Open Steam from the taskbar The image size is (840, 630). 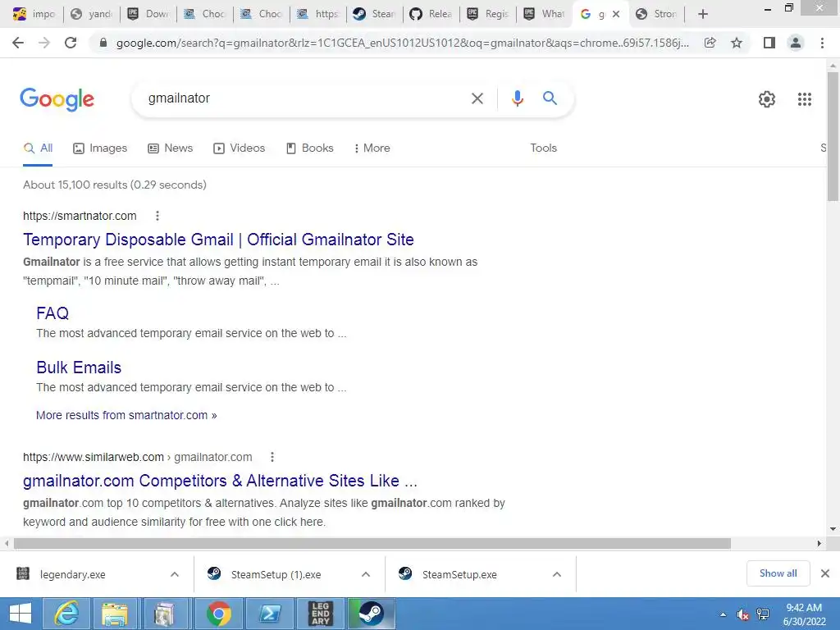(372, 614)
